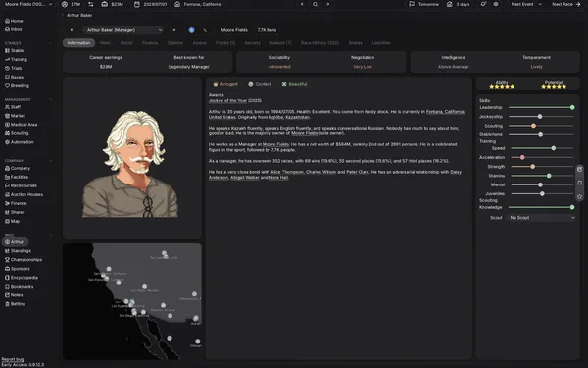Screen dimensions: 588x368
Task: Click the Jockeyship skill slider
Action: [x=541, y=117]
